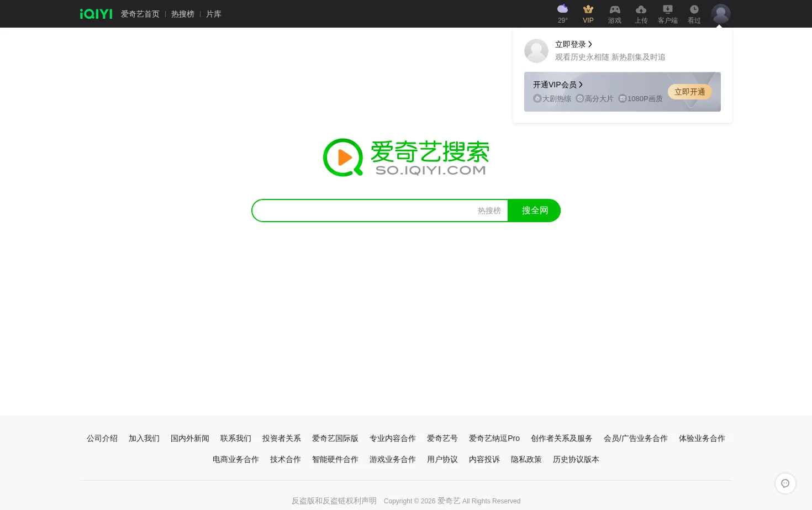Open the 投资者关系 footer link
812x510 pixels.
[282, 438]
